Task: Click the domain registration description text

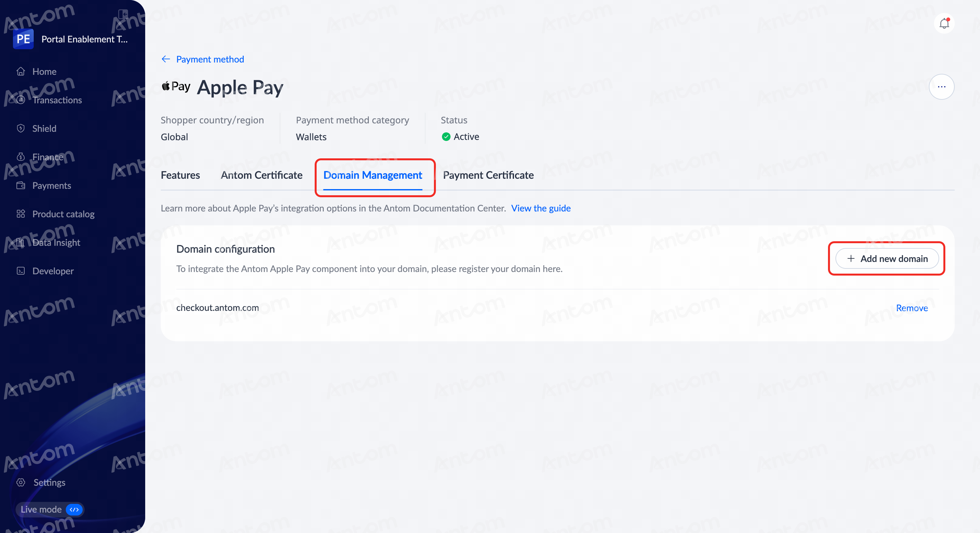Action: pos(369,269)
